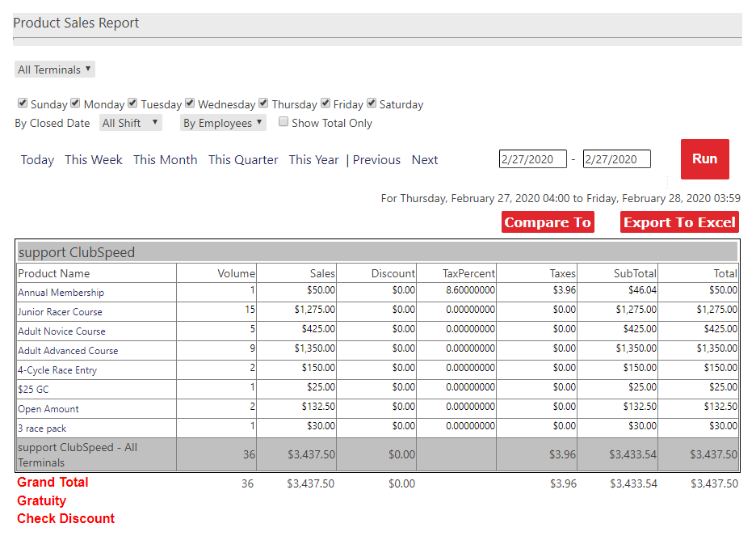The image size is (756, 536).
Task: Run the product sales report
Action: coord(705,159)
